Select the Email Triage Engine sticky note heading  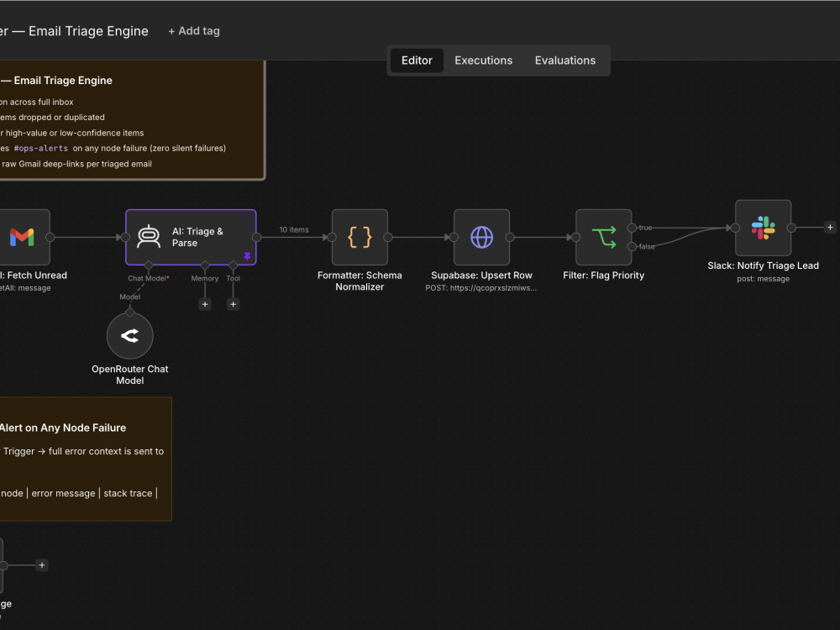(x=56, y=81)
